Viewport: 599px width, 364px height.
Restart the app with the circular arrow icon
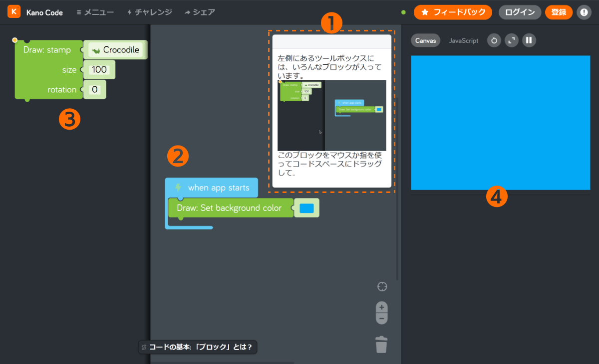[494, 40]
